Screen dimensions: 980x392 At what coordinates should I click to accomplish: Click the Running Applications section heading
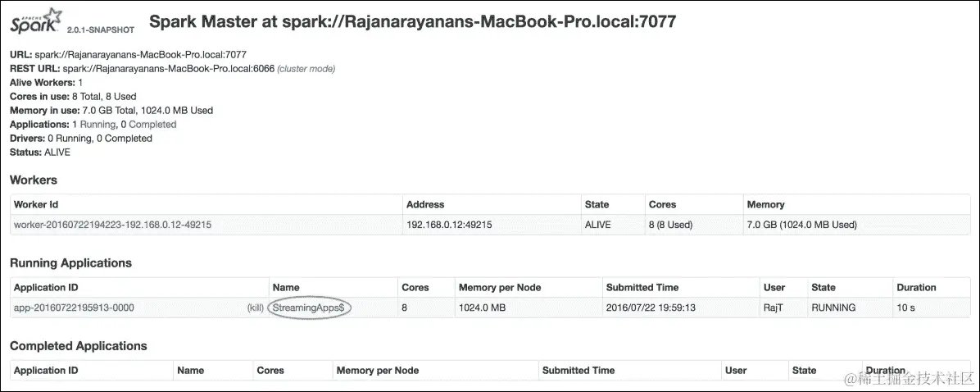[x=71, y=263]
